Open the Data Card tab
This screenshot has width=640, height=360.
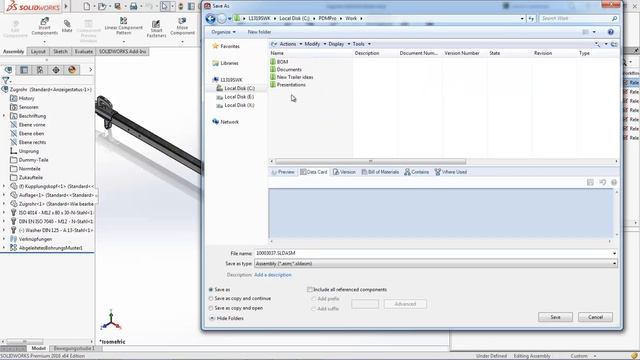314,172
